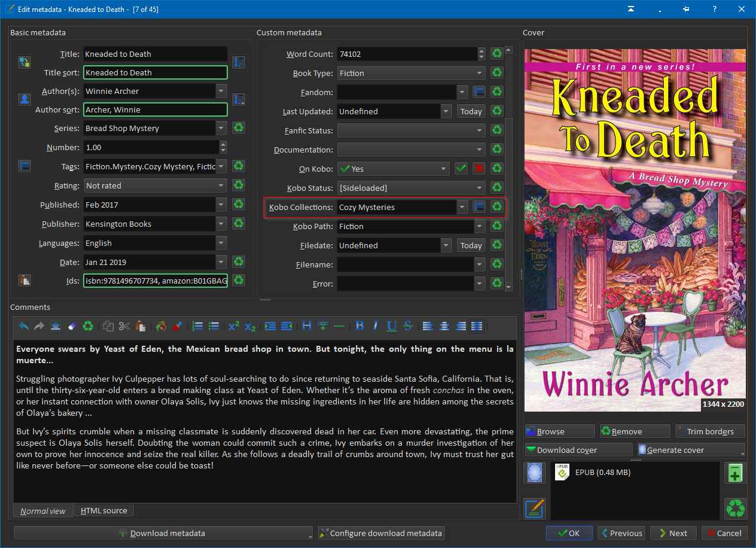Set On Kobo to no with red X

tap(478, 169)
